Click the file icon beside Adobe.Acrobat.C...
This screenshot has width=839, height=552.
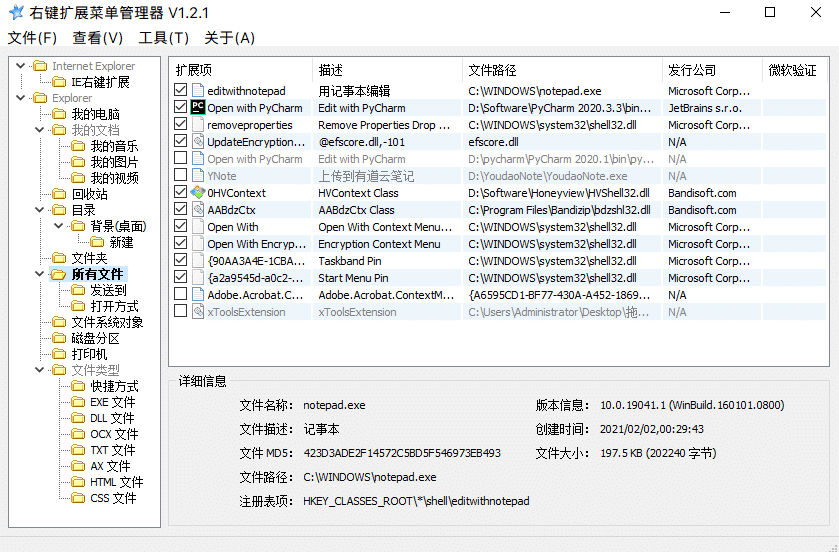(x=198, y=294)
